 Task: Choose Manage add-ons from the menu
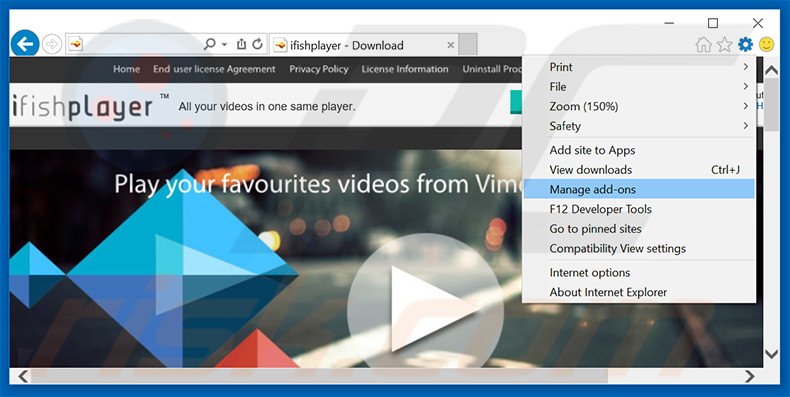(639, 189)
